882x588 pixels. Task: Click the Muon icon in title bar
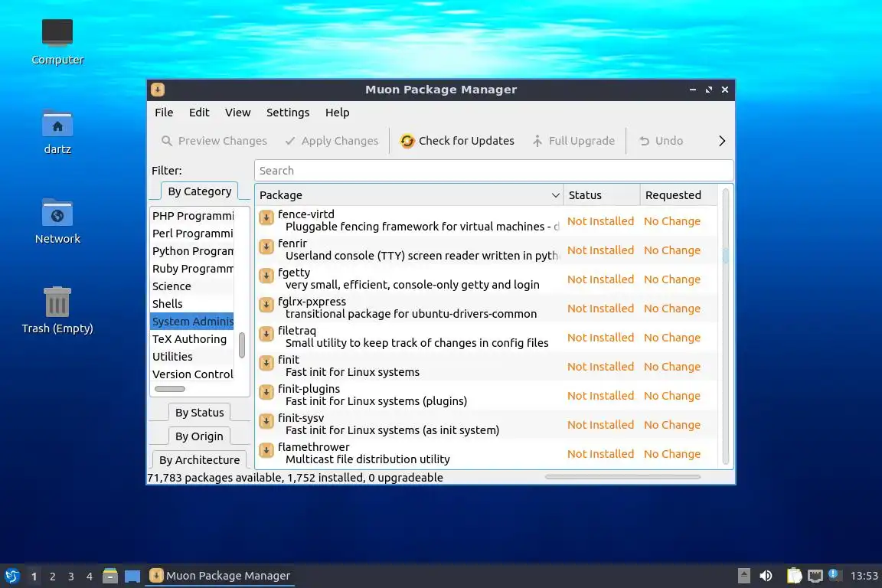[x=158, y=90]
